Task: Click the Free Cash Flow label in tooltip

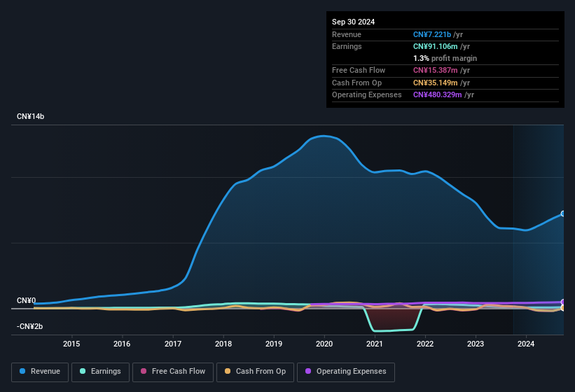Action: point(359,70)
